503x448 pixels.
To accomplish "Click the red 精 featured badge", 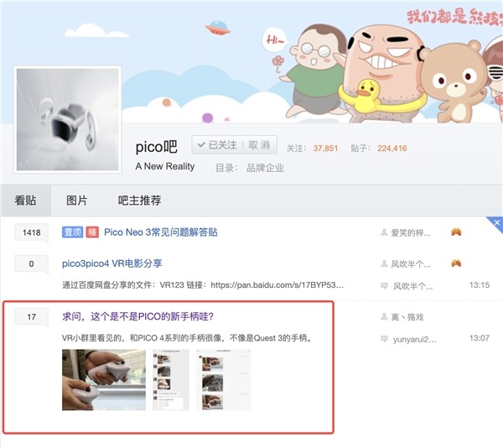I will (92, 232).
